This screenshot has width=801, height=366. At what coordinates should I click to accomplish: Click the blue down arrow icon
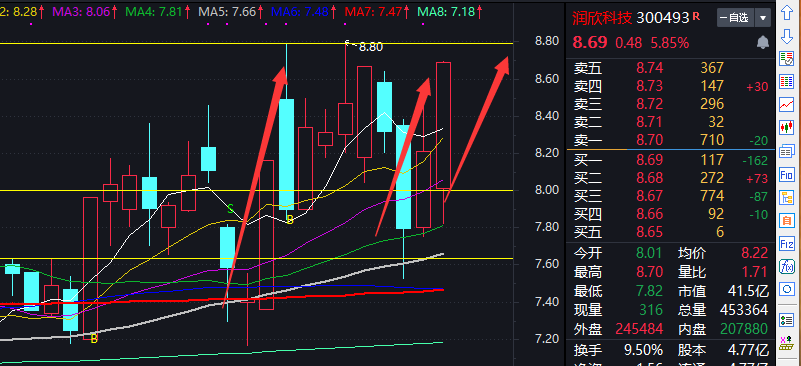tap(787, 36)
